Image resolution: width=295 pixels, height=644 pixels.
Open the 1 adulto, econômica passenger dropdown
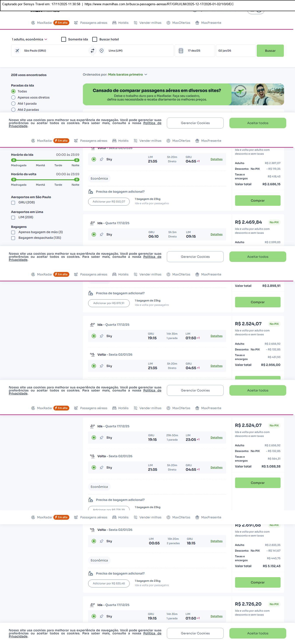pos(30,40)
